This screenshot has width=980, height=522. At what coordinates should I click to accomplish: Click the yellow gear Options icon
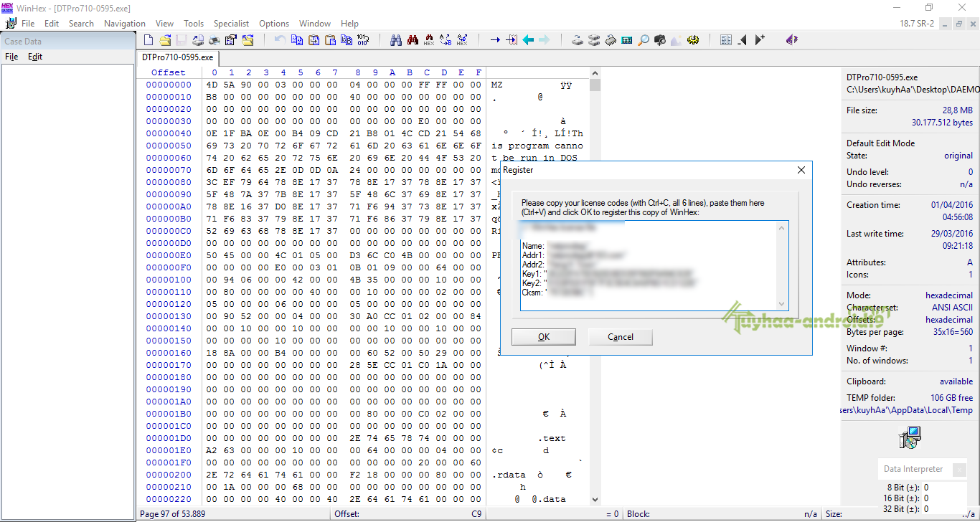click(693, 40)
